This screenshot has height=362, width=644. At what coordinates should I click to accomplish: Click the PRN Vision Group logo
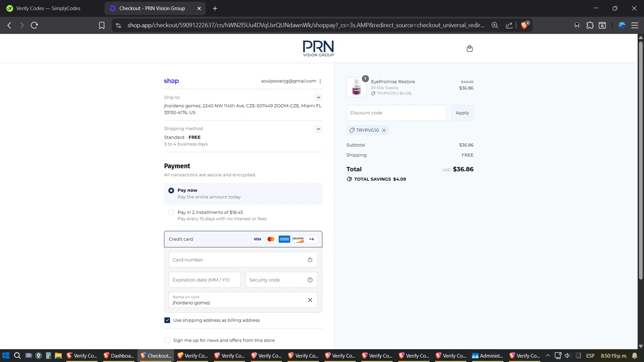pyautogui.click(x=319, y=48)
